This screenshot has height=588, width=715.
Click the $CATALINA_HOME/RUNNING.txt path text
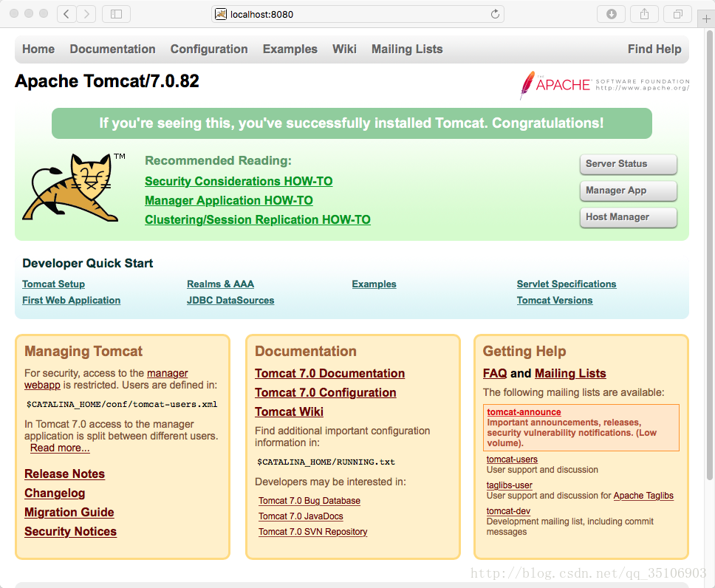coord(326,462)
